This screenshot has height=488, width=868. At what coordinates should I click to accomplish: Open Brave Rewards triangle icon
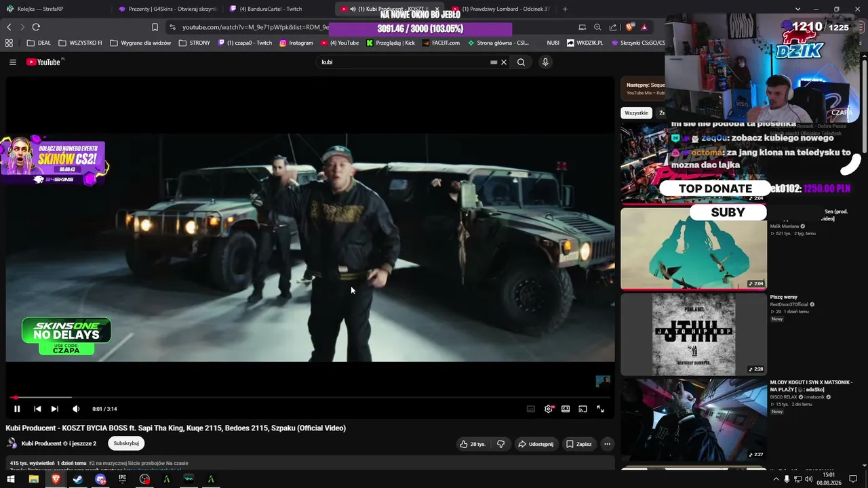(x=644, y=27)
